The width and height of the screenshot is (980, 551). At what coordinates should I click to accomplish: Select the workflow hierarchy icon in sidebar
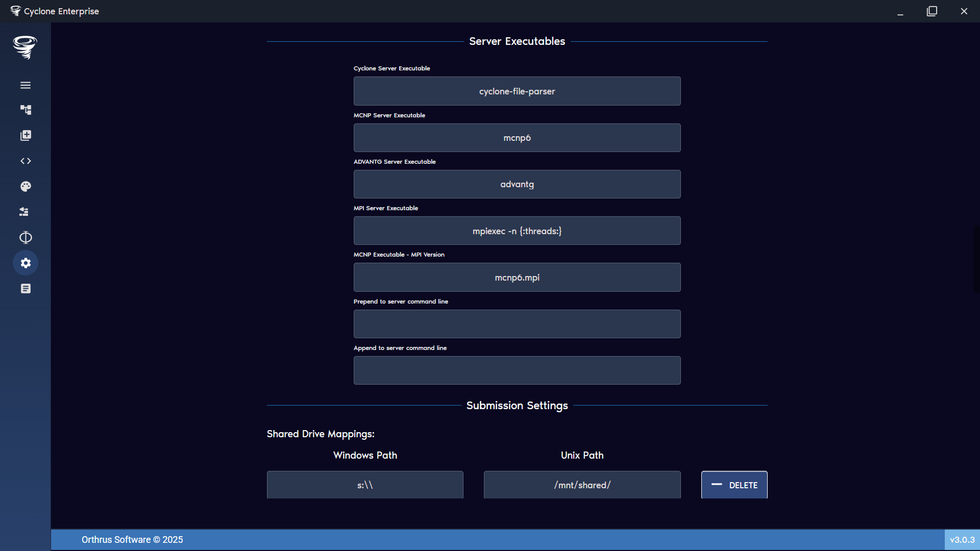(25, 110)
